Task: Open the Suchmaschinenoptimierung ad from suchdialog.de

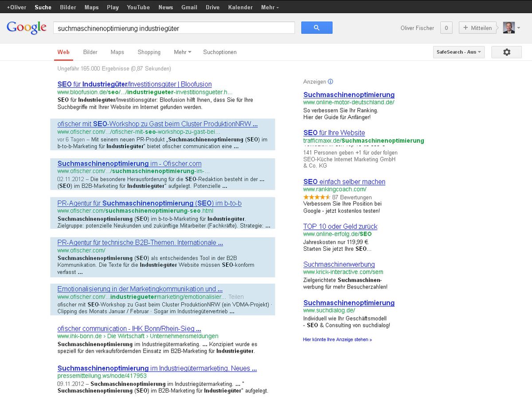Action: [349, 303]
